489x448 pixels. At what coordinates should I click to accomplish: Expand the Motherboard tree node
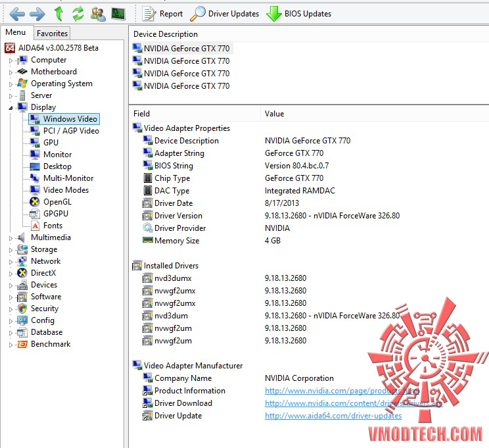(x=11, y=72)
